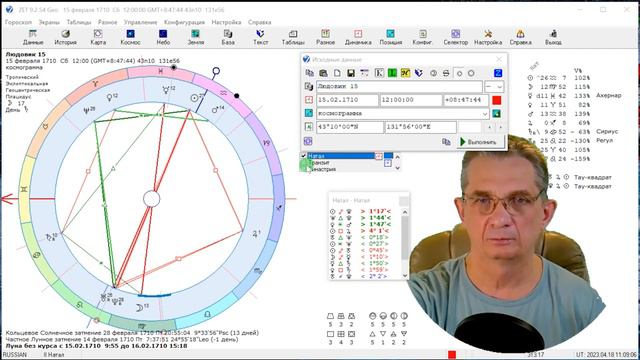Click the paste icon in dialog toolbar
The image size is (640, 360).
click(323, 73)
